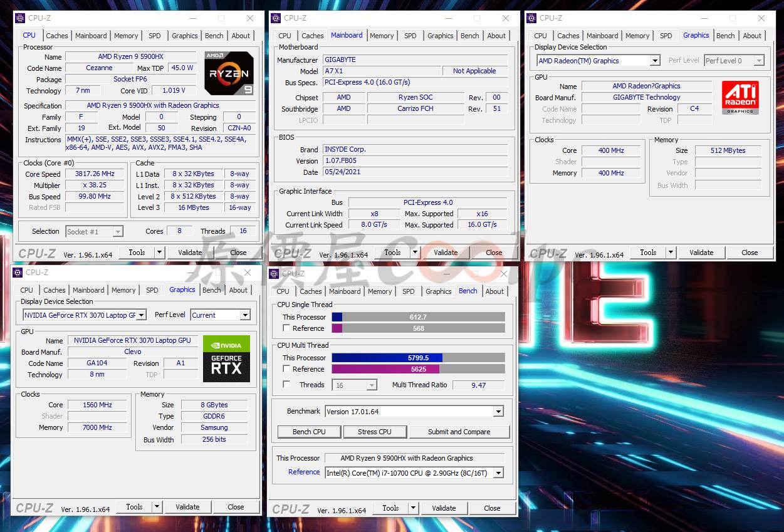Screen dimensions: 784x532
Task: Open the Tools arrow in the Bench window
Action: [413, 508]
